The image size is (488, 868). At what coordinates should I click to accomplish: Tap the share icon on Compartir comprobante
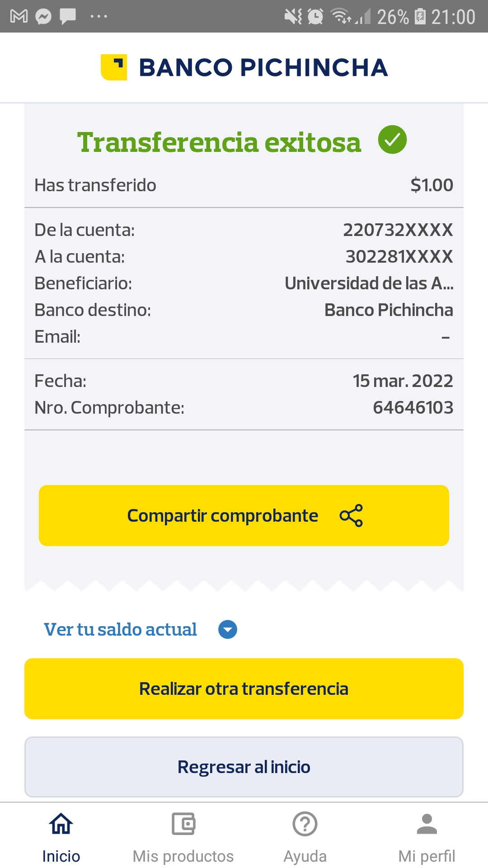click(x=351, y=515)
